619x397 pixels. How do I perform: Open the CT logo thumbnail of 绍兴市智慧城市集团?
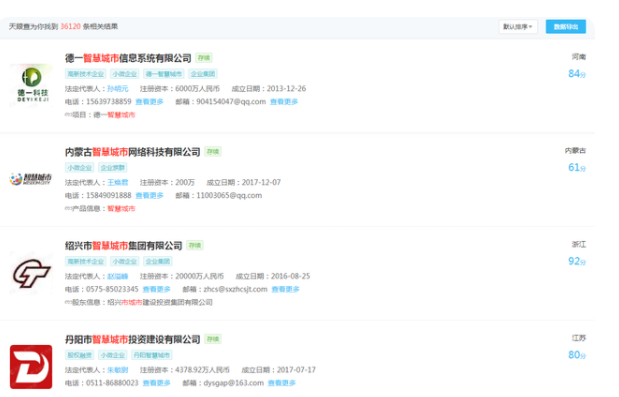32,273
